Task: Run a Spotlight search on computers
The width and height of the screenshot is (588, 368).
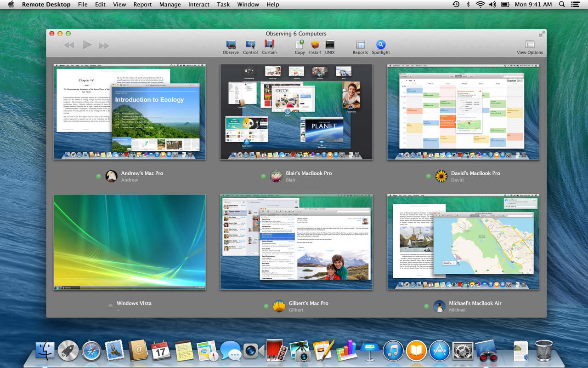Action: point(381,45)
